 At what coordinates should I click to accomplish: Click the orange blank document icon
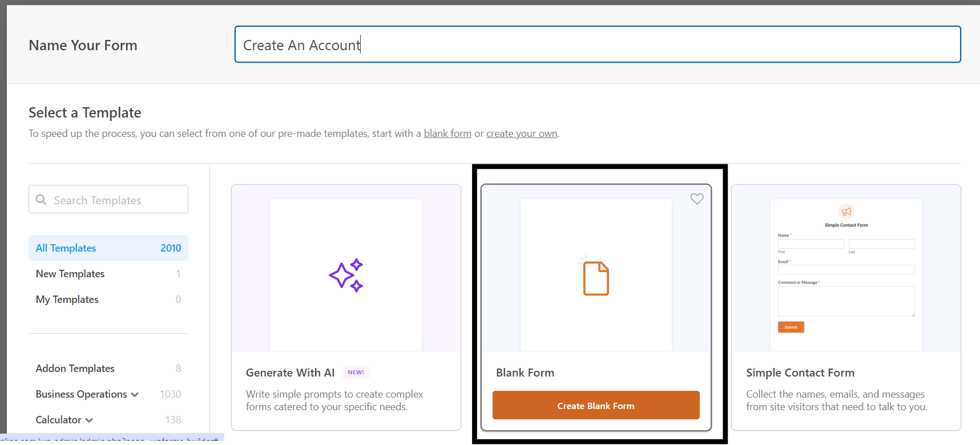coord(595,277)
